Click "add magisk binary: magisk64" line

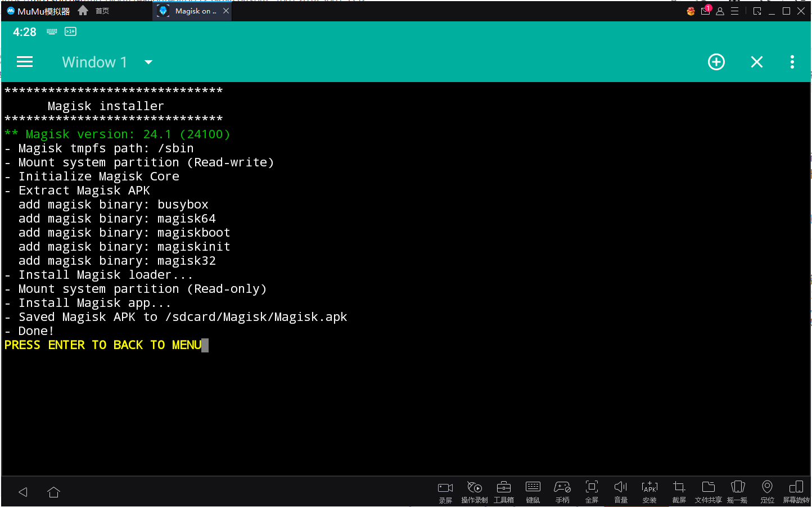(x=117, y=219)
